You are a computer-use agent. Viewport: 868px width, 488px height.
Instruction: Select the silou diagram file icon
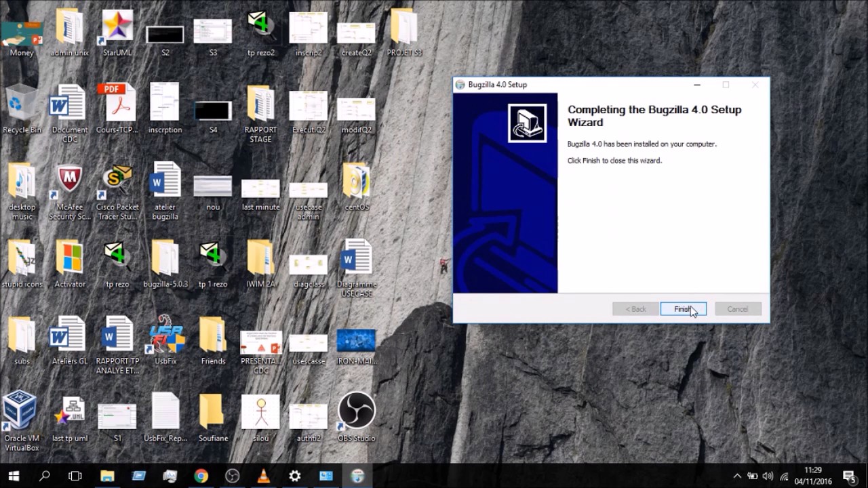[x=261, y=419]
